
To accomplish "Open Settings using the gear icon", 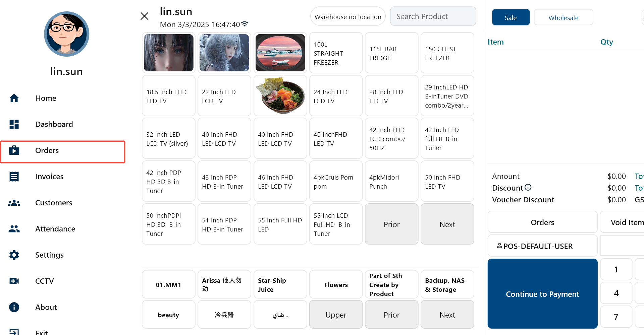I will (x=14, y=255).
